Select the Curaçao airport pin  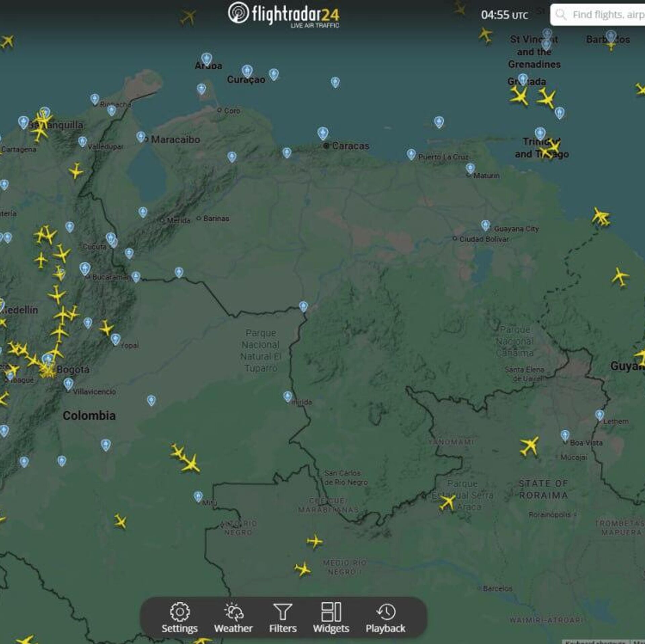247,71
